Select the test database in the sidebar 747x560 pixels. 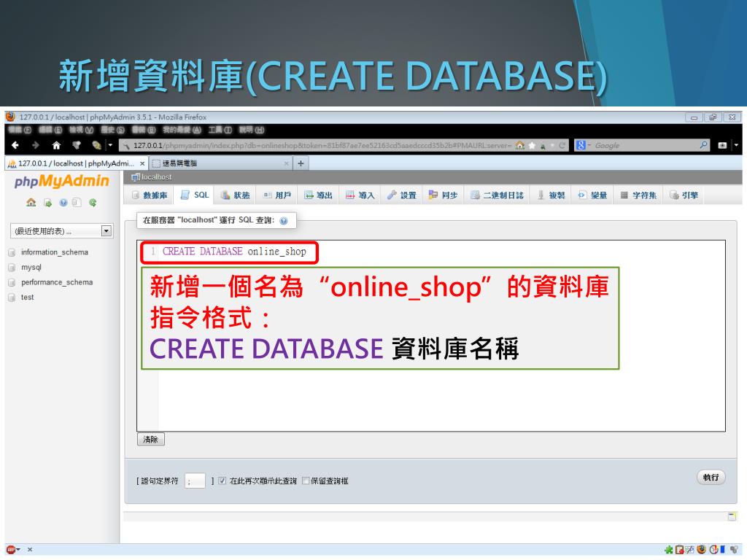click(x=27, y=297)
